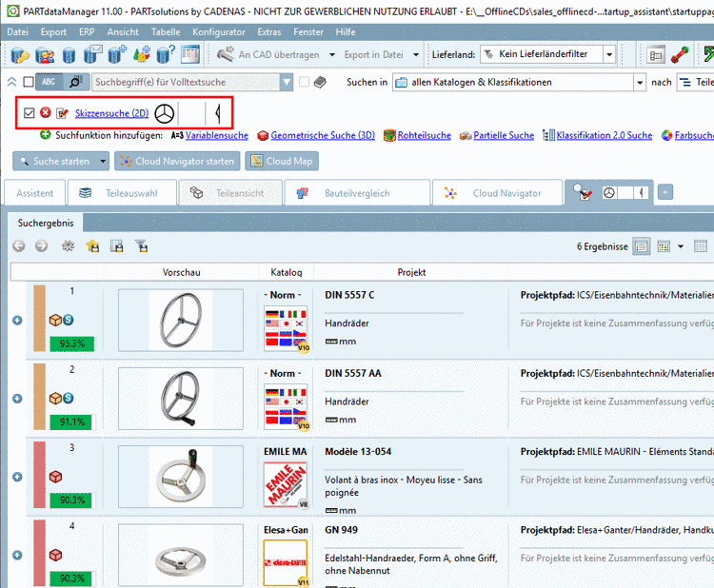Image resolution: width=714 pixels, height=588 pixels.
Task: Click the filter save icon in results toolbar
Action: coord(142,246)
